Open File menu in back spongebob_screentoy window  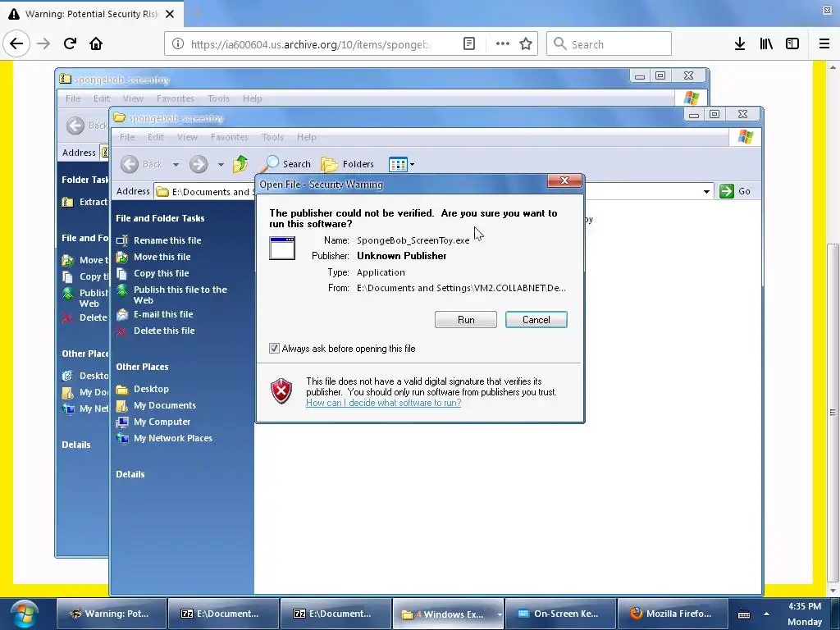pyautogui.click(x=73, y=98)
